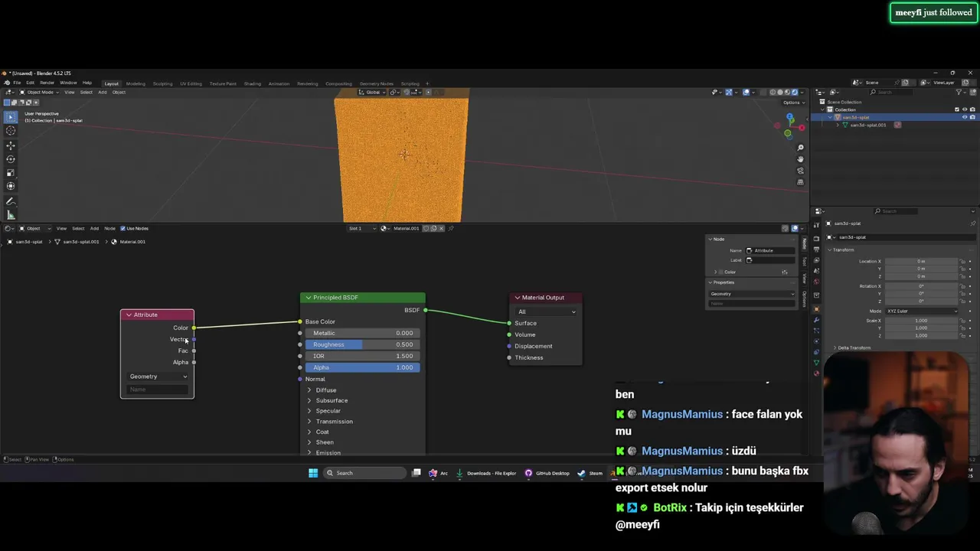
Task: Open the Slot 1 material slot dropdown
Action: [362, 228]
